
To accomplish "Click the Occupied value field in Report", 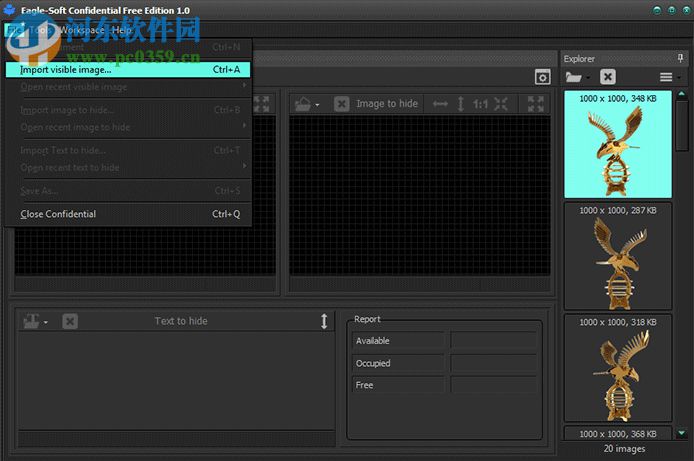I will pyautogui.click(x=494, y=363).
